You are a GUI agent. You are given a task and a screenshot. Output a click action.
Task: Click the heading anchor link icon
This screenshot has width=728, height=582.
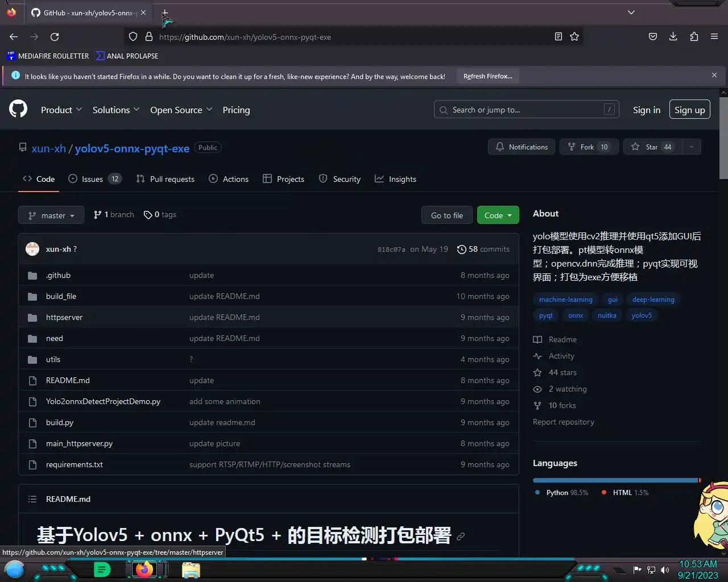pyautogui.click(x=461, y=536)
